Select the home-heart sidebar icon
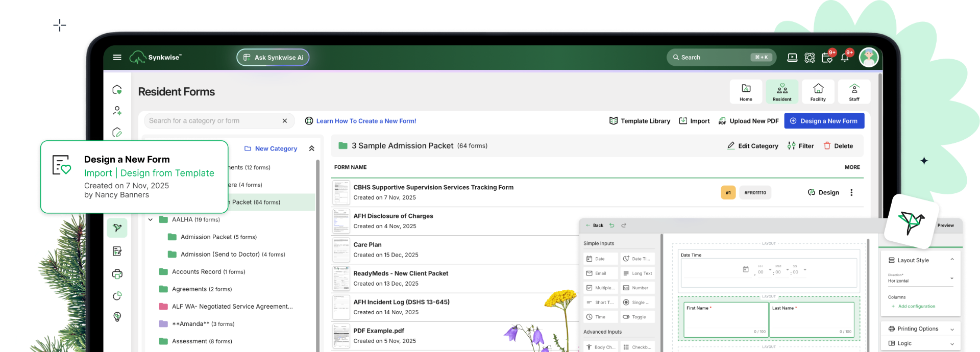 point(117,90)
